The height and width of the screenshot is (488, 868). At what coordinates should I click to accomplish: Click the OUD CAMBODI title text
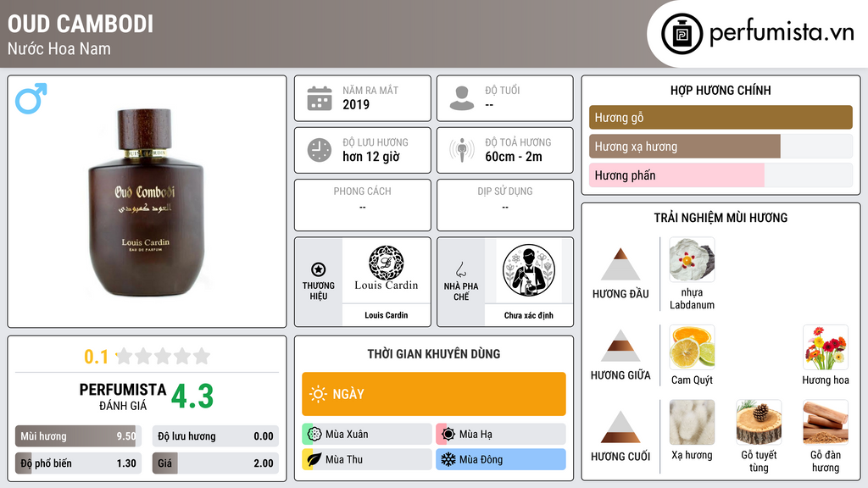(x=81, y=25)
